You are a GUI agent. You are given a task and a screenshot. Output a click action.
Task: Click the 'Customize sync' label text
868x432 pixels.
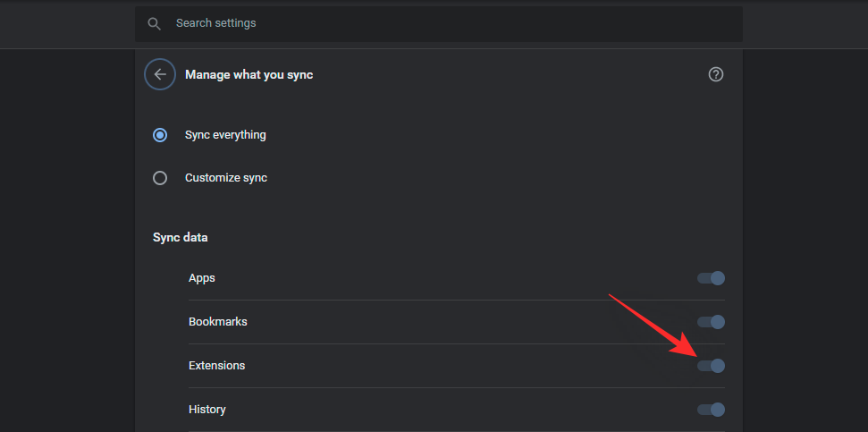pos(225,178)
